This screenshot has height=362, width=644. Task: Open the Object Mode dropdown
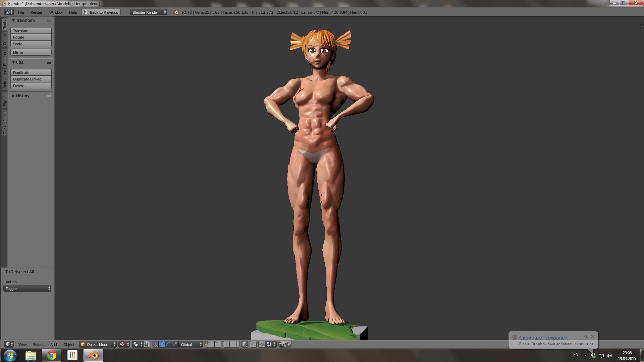[x=98, y=344]
